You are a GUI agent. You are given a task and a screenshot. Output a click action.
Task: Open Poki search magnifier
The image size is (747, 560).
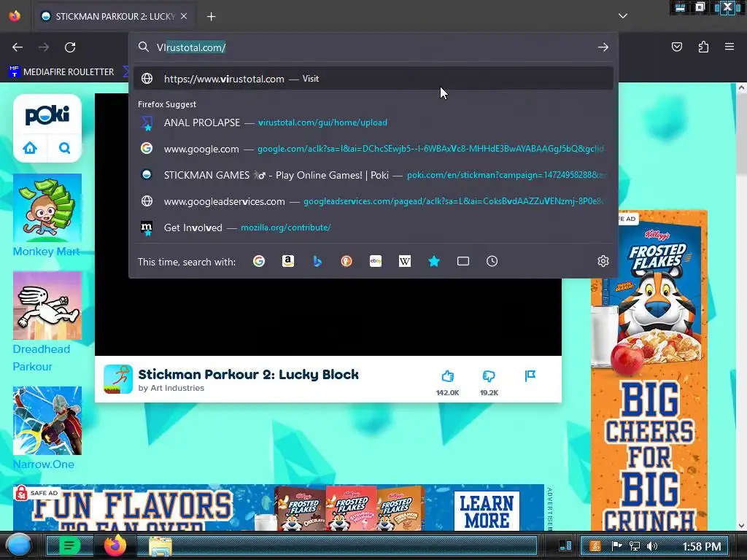pos(64,148)
